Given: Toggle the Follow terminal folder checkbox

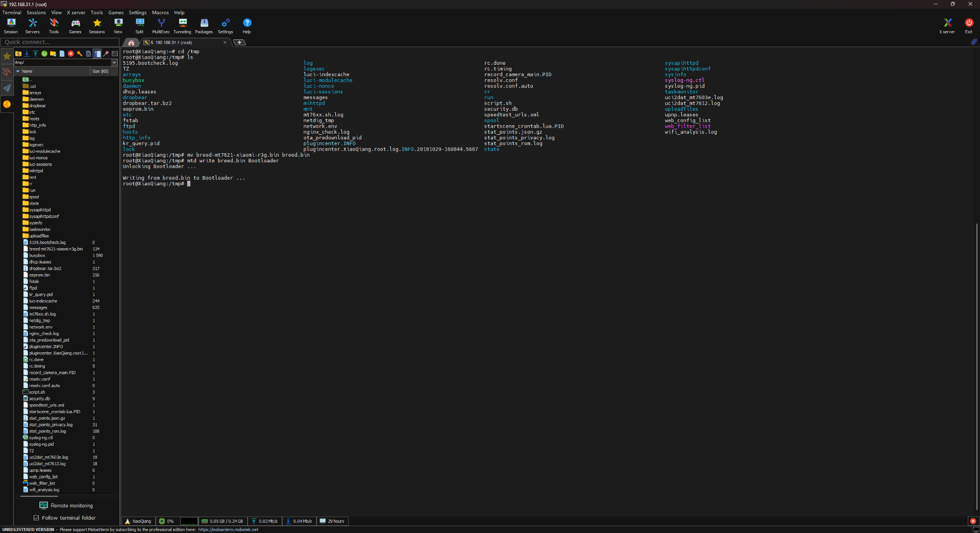Looking at the screenshot, I should (36, 518).
